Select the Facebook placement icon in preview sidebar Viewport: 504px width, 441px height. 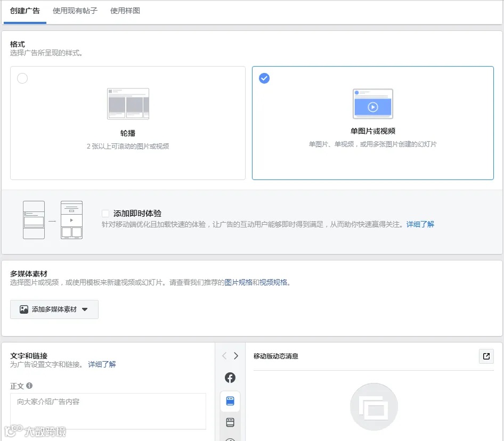point(230,378)
